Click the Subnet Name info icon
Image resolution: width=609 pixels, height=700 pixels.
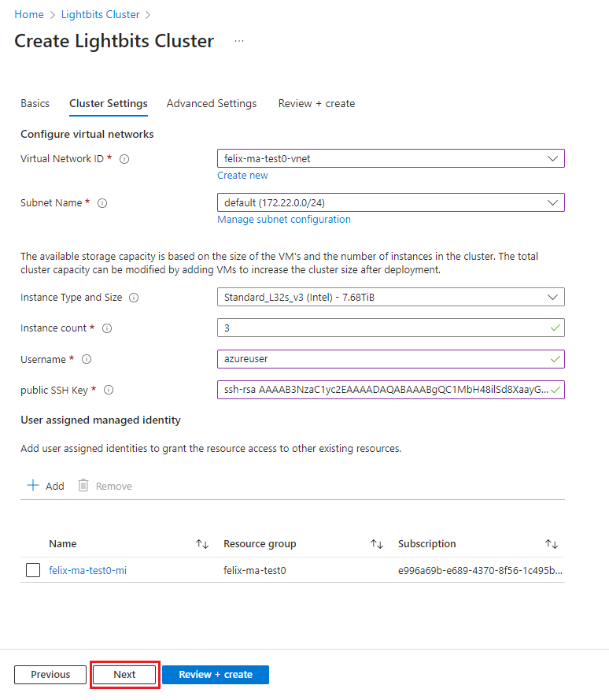tap(102, 203)
